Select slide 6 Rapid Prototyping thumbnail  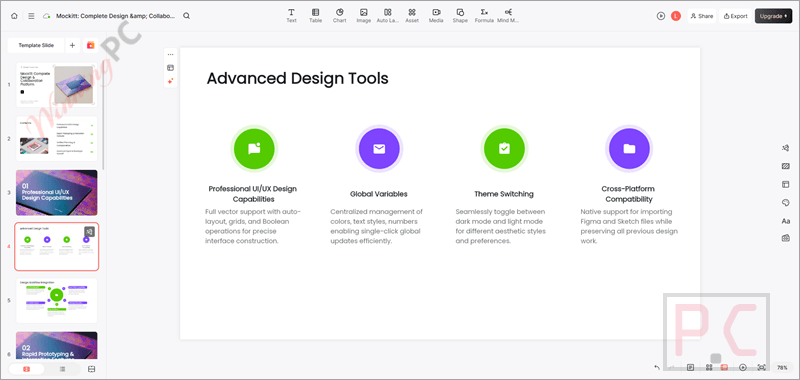click(57, 345)
